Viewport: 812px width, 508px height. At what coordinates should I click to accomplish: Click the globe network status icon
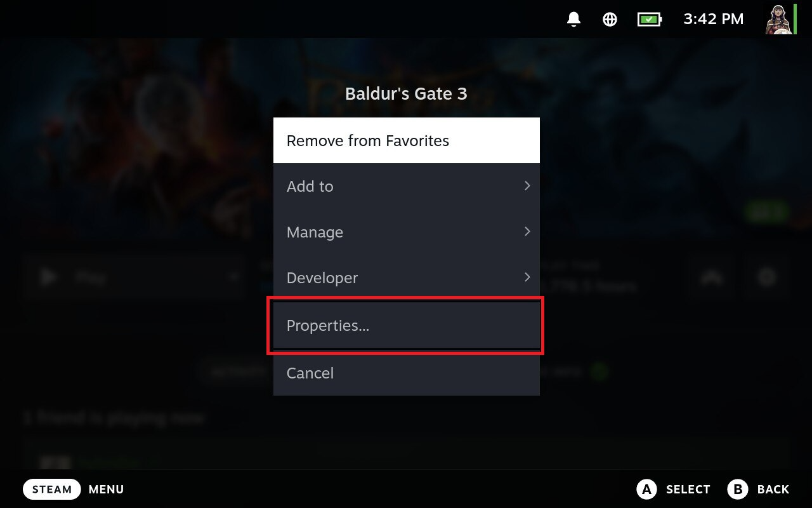(610, 19)
